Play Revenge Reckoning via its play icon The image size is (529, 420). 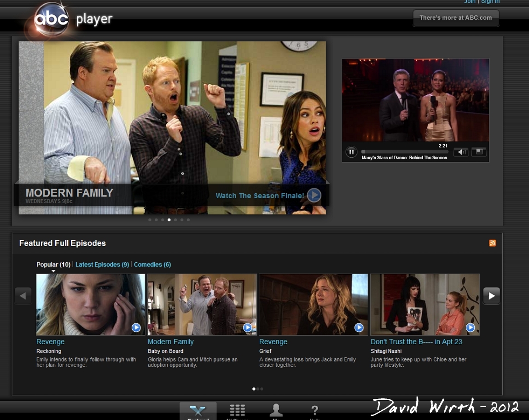136,327
